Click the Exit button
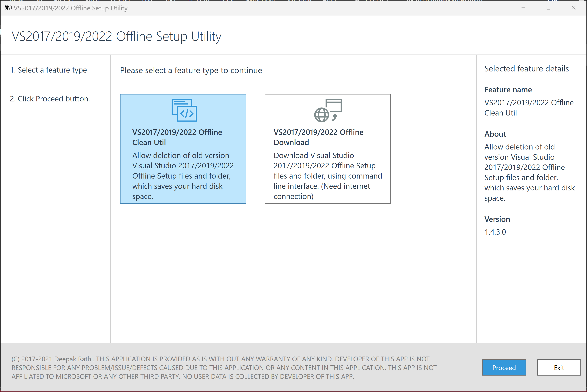The height and width of the screenshot is (392, 587). (x=559, y=367)
